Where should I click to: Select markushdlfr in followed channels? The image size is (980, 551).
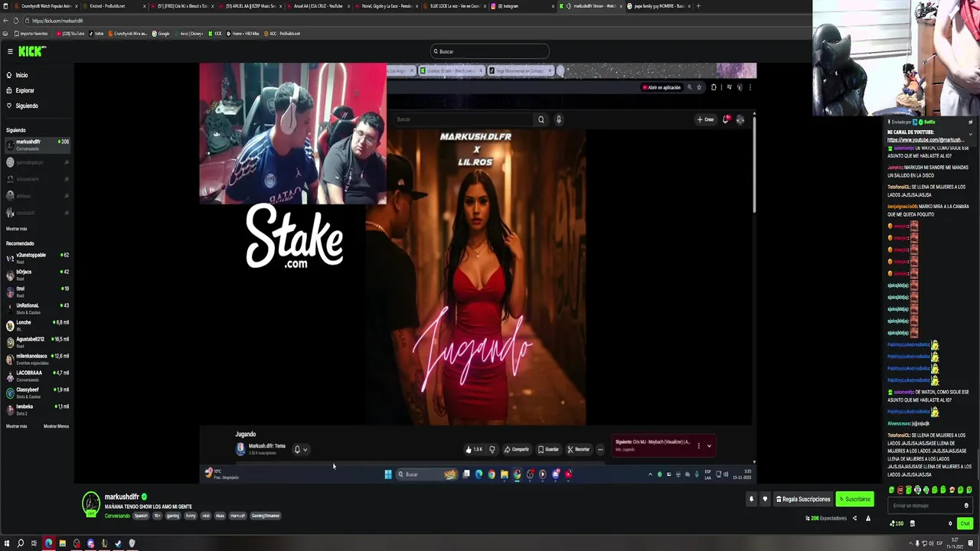(38, 145)
